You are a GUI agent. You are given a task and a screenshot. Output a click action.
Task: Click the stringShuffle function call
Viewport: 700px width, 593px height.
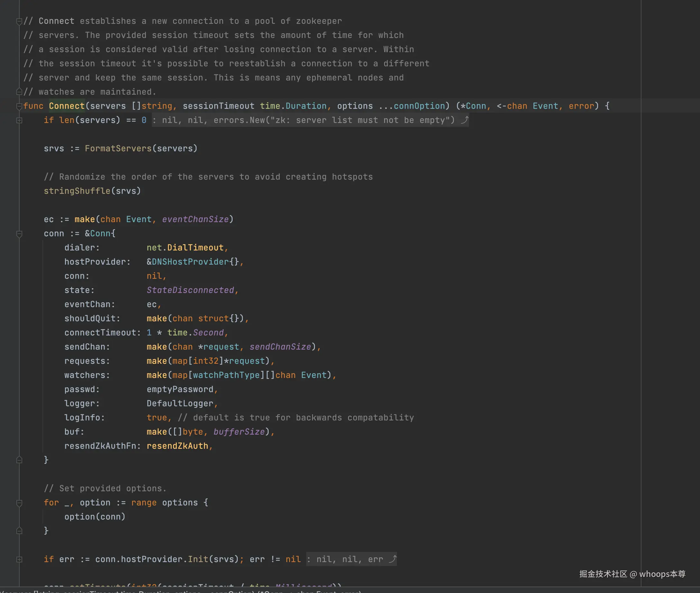77,191
